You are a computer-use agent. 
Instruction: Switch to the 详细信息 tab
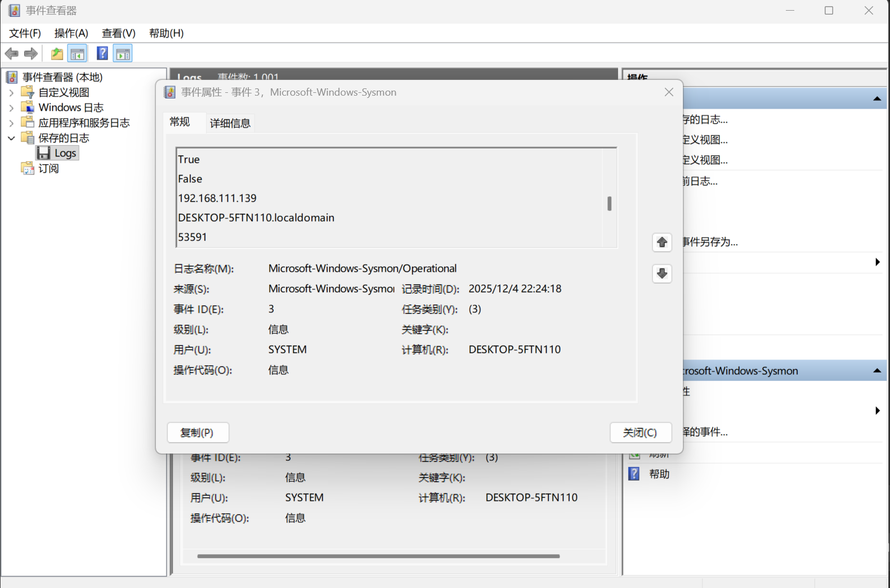tap(230, 123)
